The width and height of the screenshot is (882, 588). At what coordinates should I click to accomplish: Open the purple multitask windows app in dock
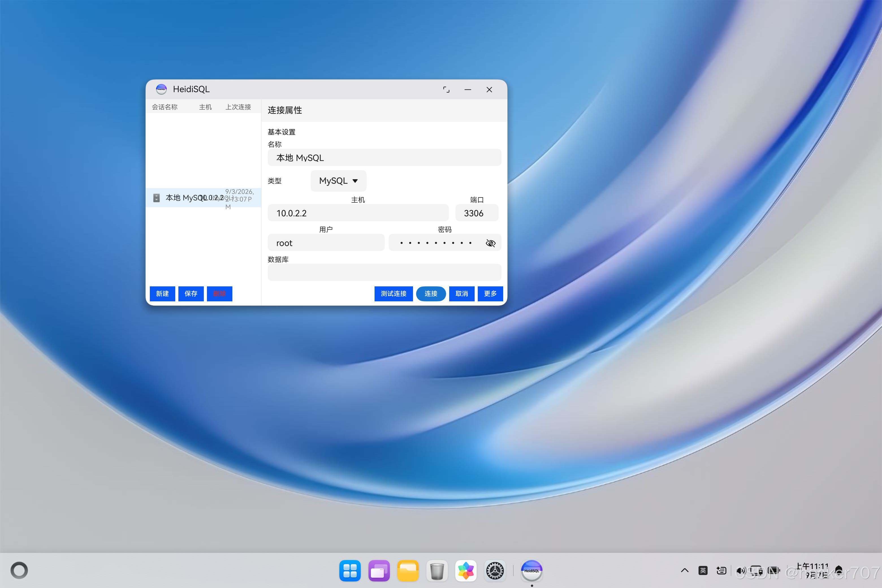coord(379,571)
